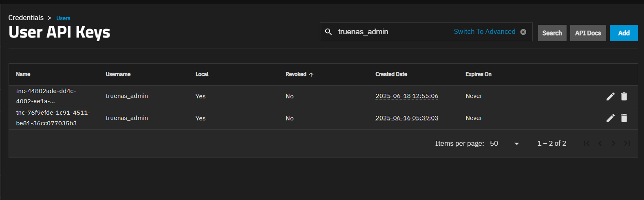Jump to the last page
Image resolution: width=644 pixels, height=200 pixels.
627,143
